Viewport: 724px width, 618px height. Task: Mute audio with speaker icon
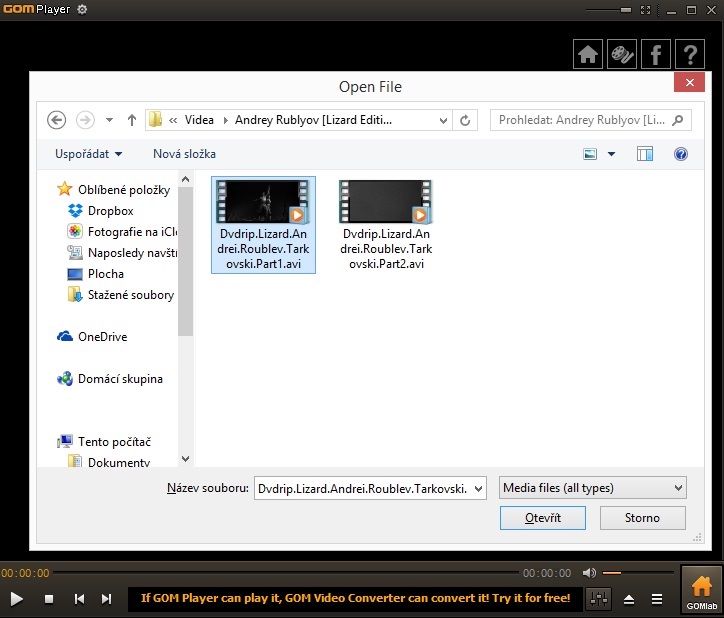(589, 573)
